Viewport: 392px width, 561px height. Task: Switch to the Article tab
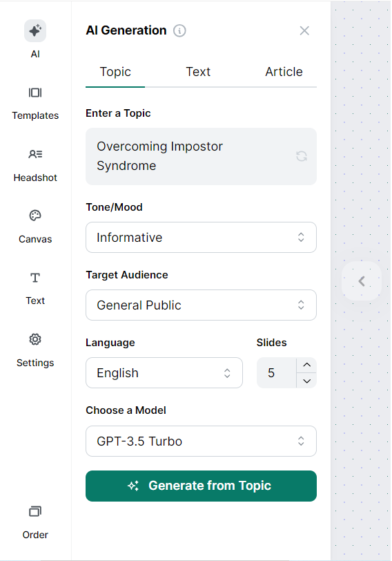(x=284, y=72)
